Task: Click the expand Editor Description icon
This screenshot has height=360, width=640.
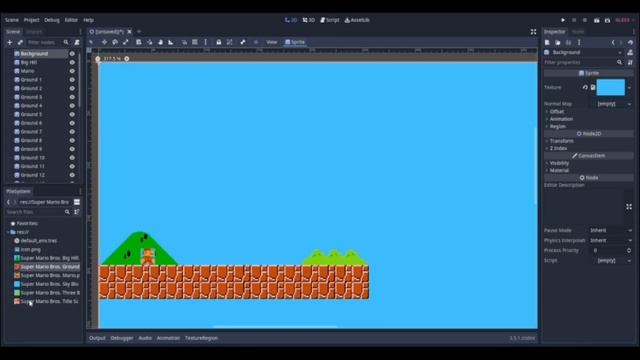Action: [x=629, y=207]
